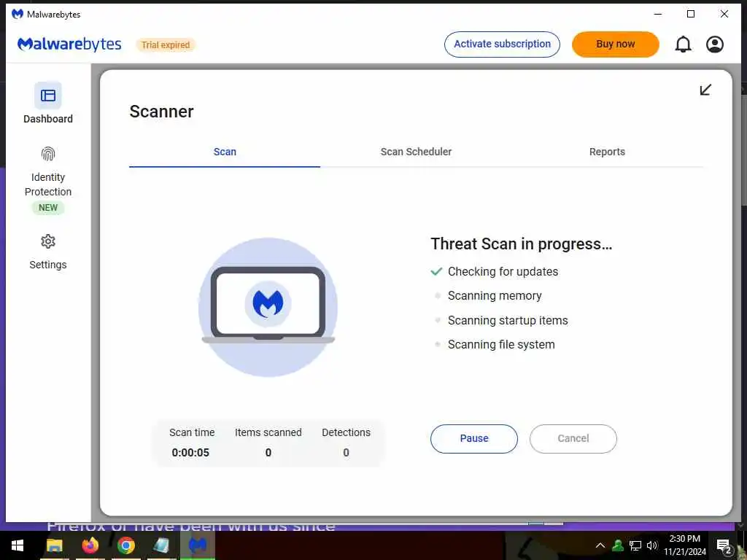Screen dimensions: 747x560
Task: Launch Firefox from taskbar
Action: pyautogui.click(x=90, y=545)
